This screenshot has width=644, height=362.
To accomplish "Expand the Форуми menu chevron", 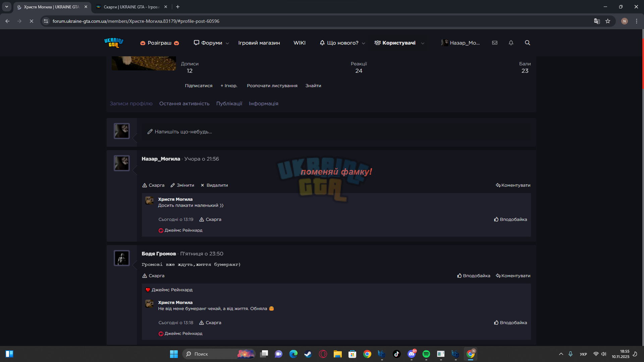I will 227,43.
